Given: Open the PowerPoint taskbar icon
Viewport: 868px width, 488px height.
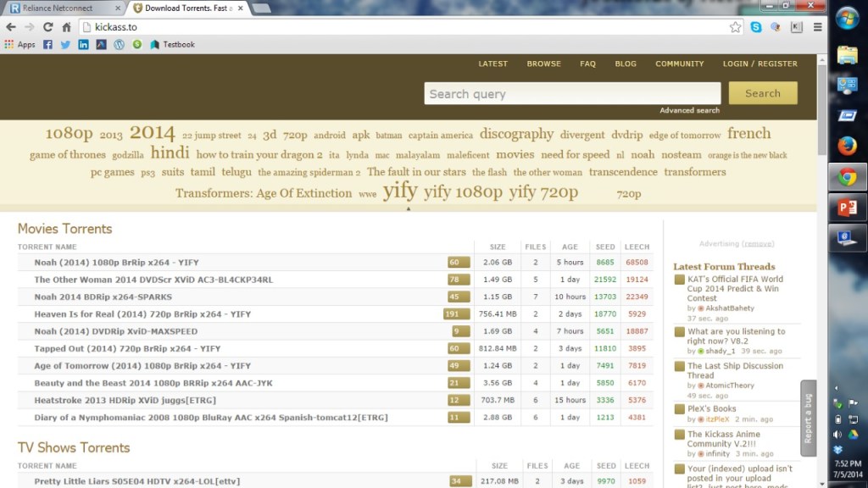Looking at the screenshot, I should (847, 208).
